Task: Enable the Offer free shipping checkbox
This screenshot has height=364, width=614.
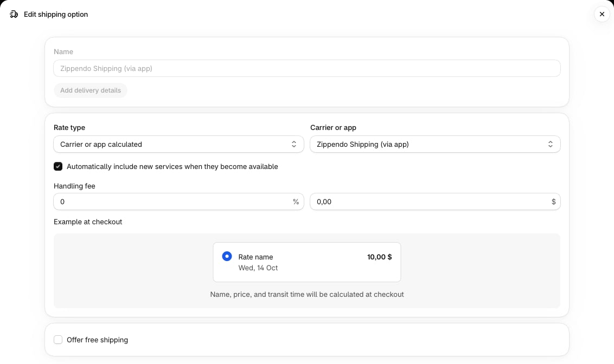Action: coord(58,340)
